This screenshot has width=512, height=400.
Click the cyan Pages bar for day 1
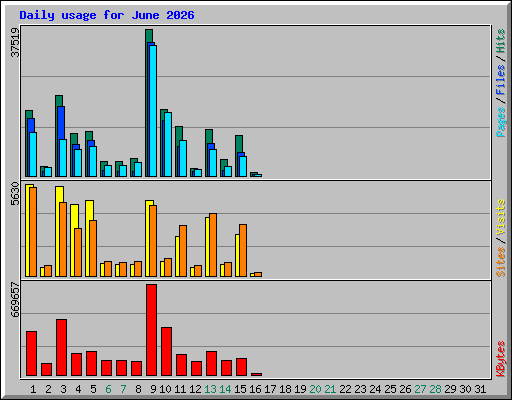[33, 154]
